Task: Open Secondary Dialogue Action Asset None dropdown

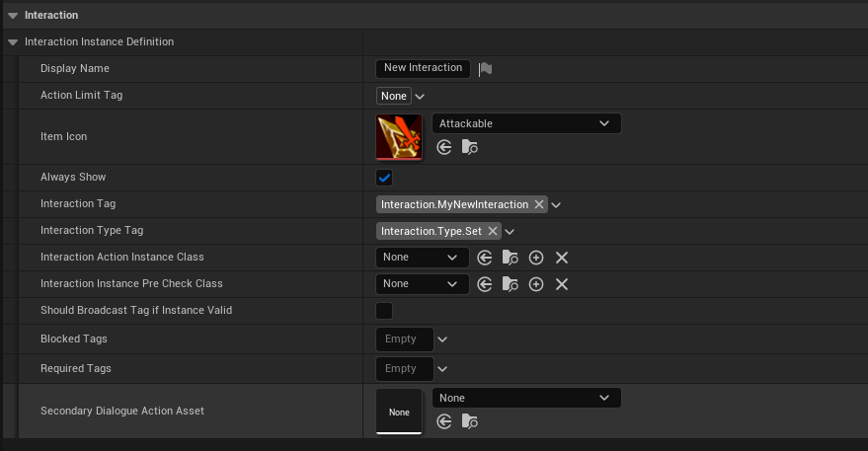Action: point(526,398)
